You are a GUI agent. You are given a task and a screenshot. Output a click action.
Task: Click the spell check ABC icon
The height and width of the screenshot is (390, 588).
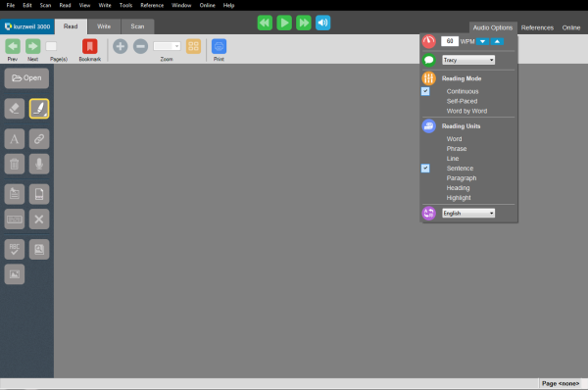[x=15, y=249]
